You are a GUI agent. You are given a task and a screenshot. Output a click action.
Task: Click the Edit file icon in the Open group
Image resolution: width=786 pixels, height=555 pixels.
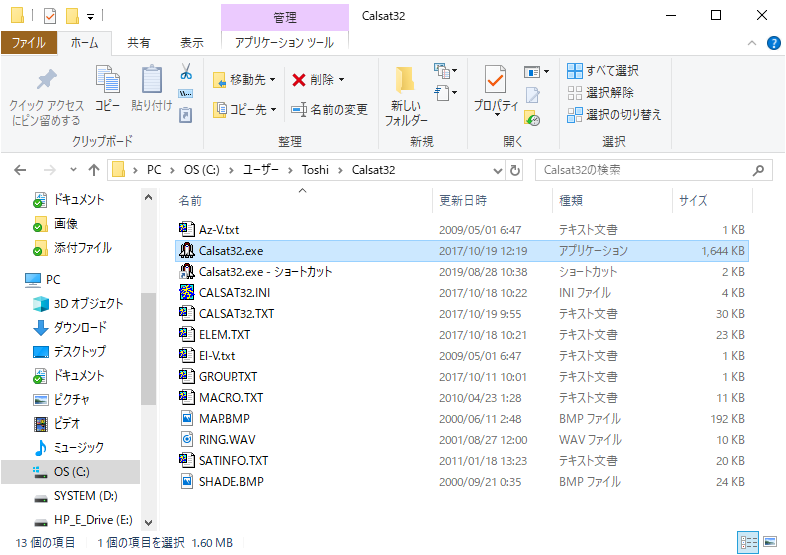point(532,95)
